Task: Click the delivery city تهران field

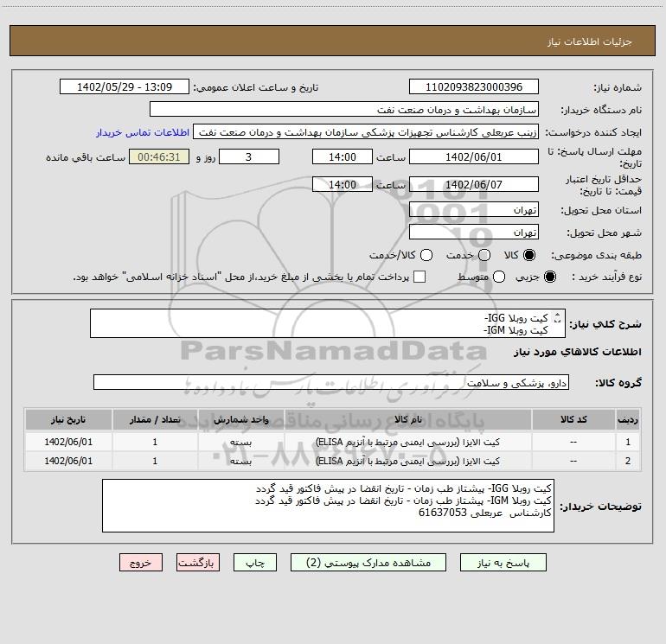Action: coord(474,233)
